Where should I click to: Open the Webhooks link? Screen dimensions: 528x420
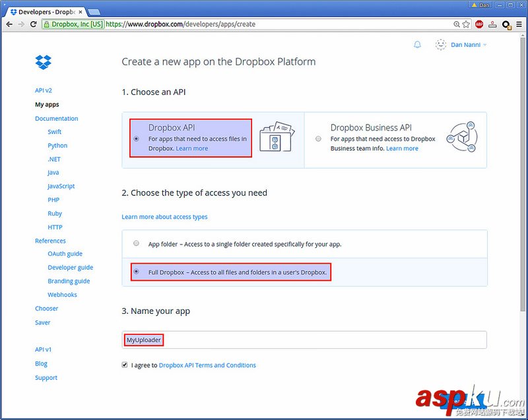62,295
